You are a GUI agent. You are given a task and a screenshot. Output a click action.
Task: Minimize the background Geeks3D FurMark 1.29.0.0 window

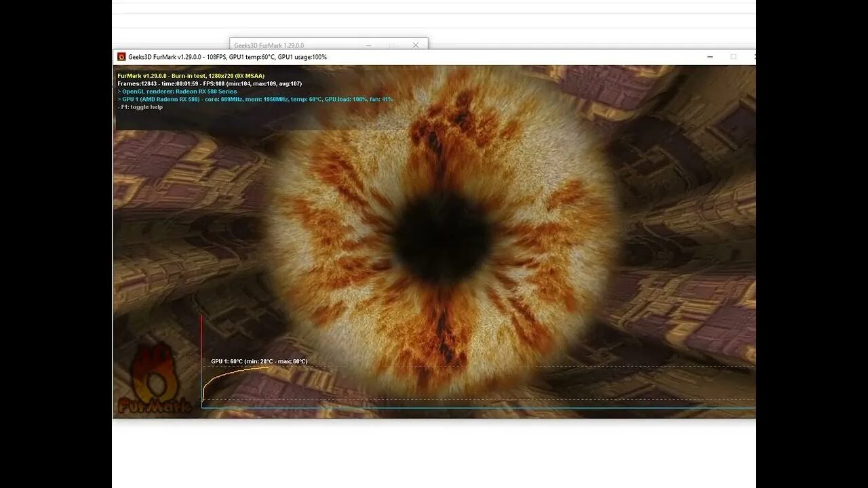(369, 45)
